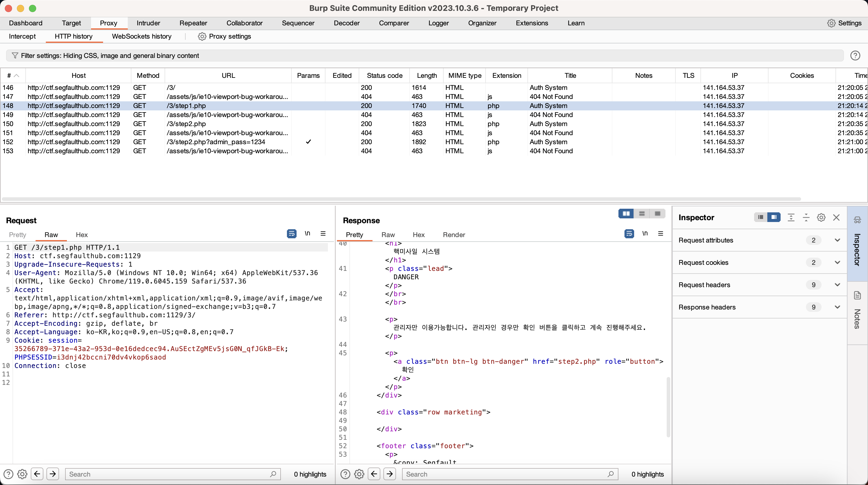Toggle word wrap icon in Request panel

point(291,233)
